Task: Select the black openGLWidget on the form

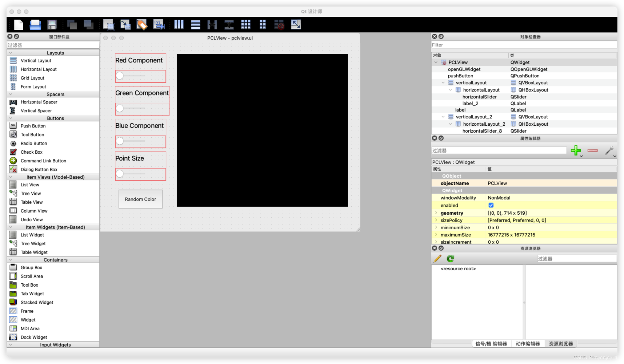Action: 262,130
